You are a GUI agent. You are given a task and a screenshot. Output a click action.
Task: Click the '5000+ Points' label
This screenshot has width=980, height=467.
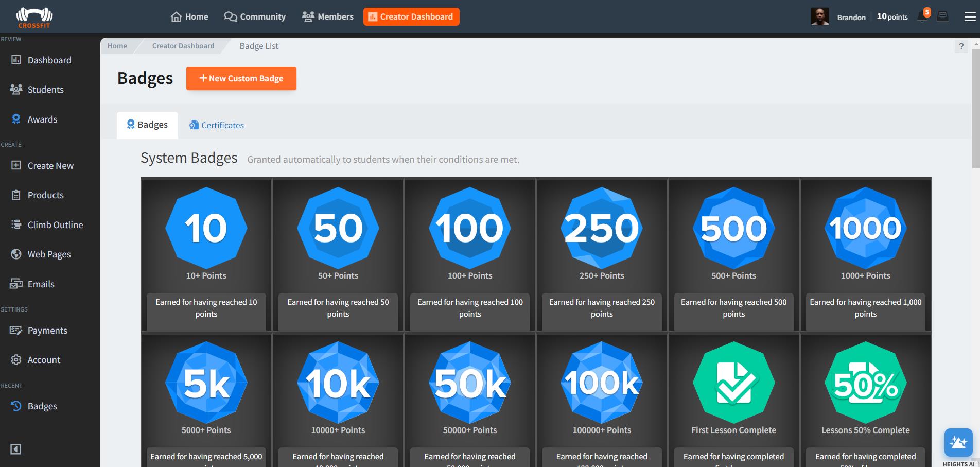(206, 430)
